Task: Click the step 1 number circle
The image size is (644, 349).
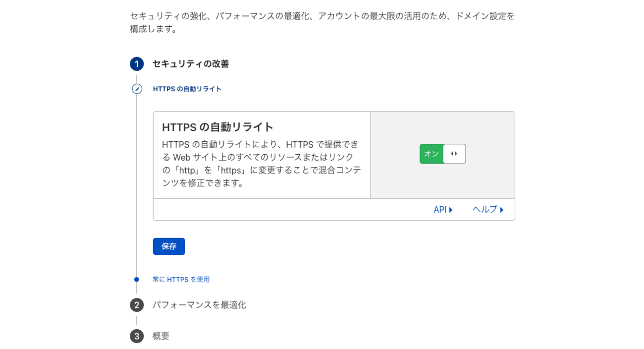Action: click(x=137, y=64)
